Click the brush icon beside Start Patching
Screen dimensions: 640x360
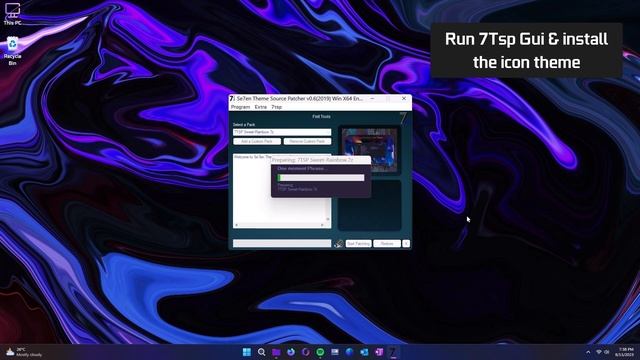tap(338, 244)
